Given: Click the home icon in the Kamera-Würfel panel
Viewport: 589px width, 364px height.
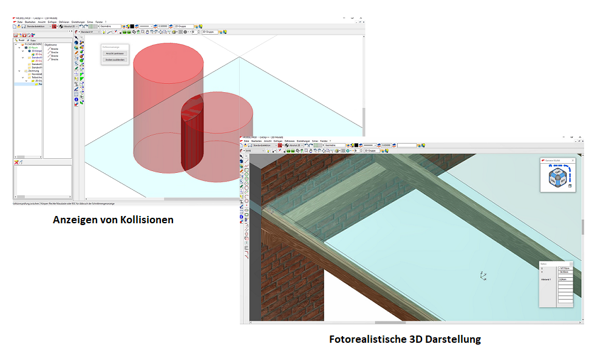Looking at the screenshot, I should (x=550, y=166).
